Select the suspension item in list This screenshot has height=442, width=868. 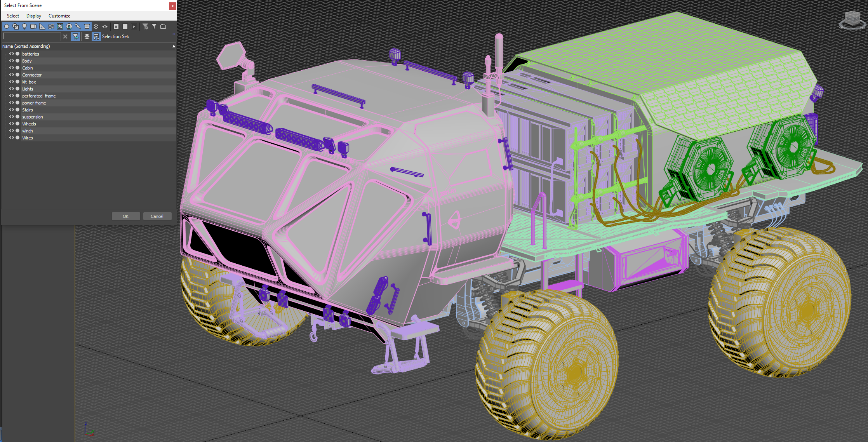(33, 117)
